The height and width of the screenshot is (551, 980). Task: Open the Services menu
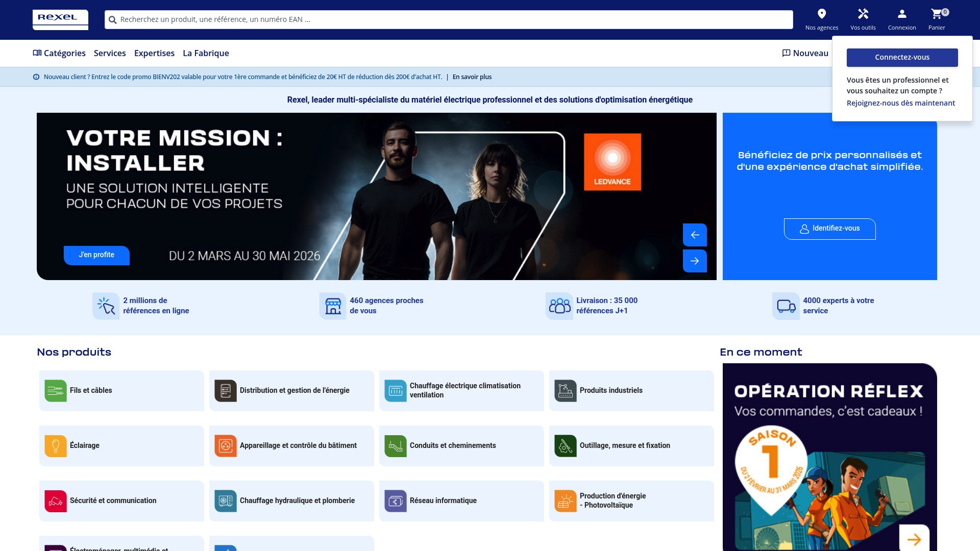coord(110,54)
